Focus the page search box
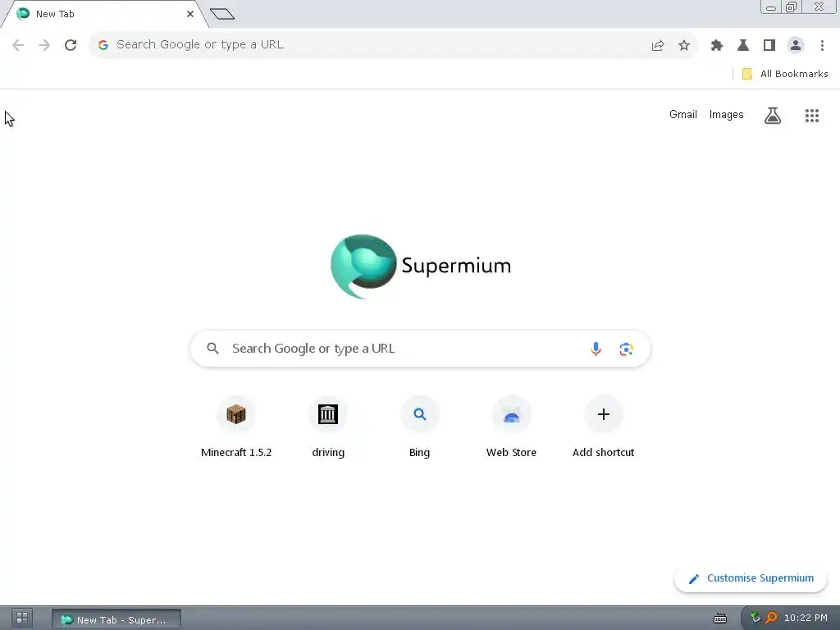 point(421,349)
